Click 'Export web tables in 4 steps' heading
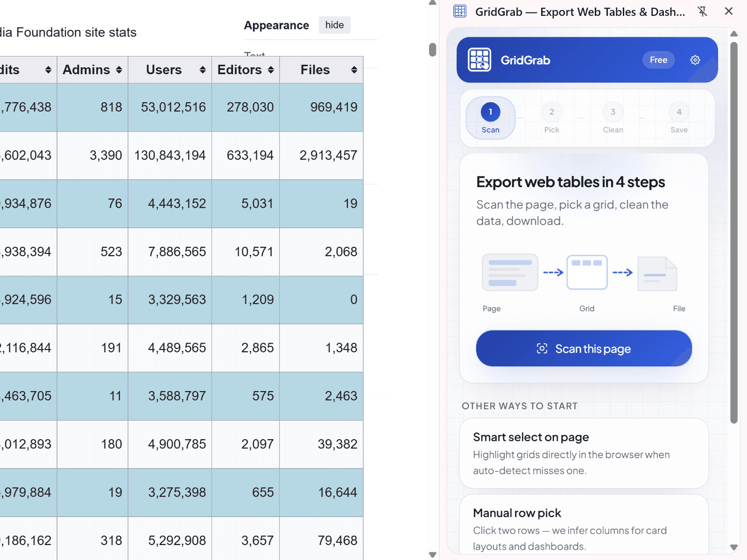 (x=571, y=182)
